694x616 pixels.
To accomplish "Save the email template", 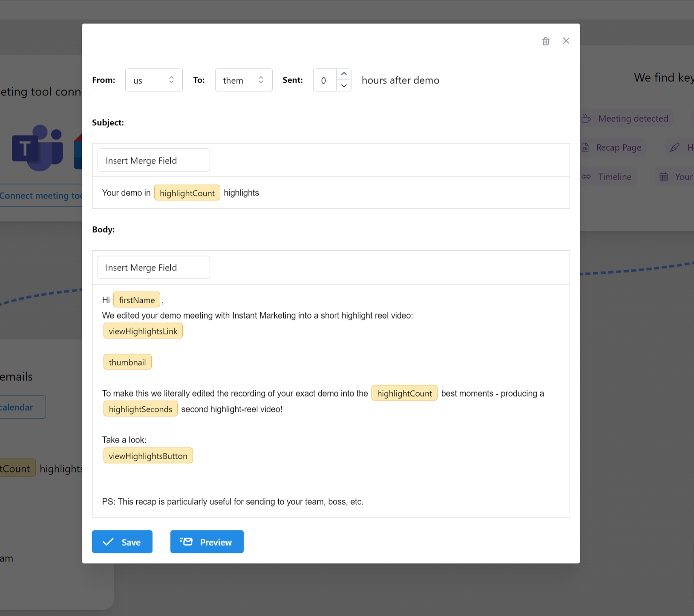I will click(122, 541).
